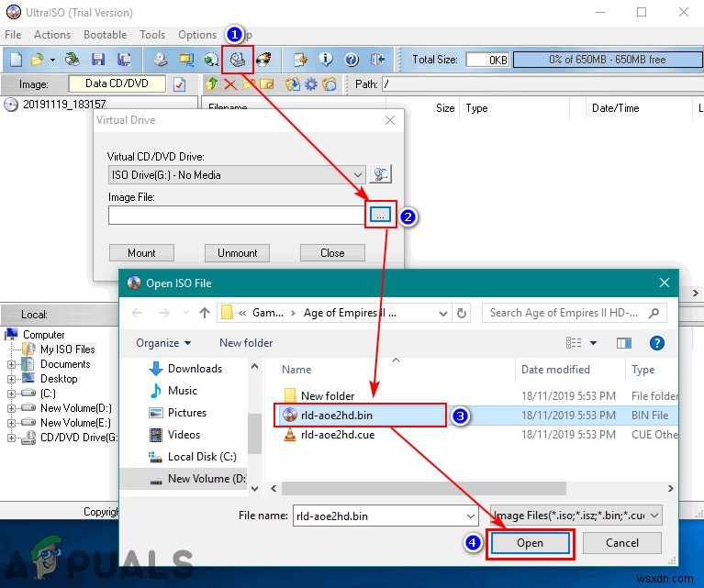Select the New folder item in the file list
The image size is (704, 588).
pyautogui.click(x=328, y=396)
